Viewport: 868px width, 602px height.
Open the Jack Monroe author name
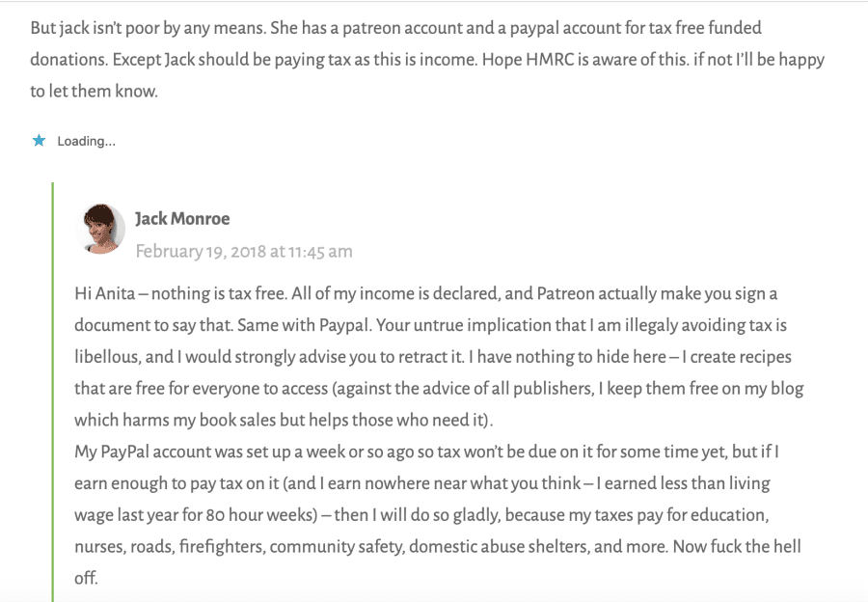click(182, 219)
